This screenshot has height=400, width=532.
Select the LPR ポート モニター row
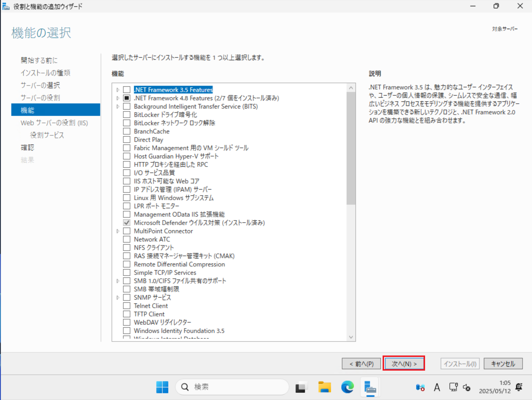157,206
